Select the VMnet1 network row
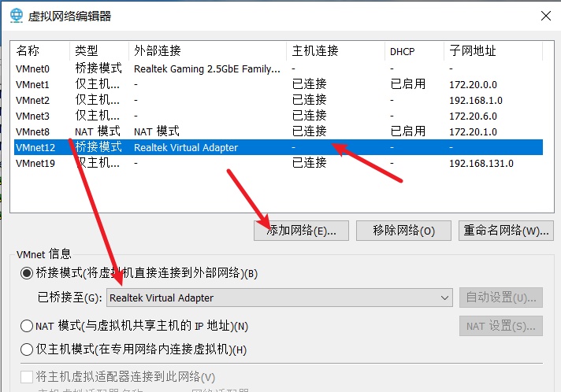 [32, 84]
